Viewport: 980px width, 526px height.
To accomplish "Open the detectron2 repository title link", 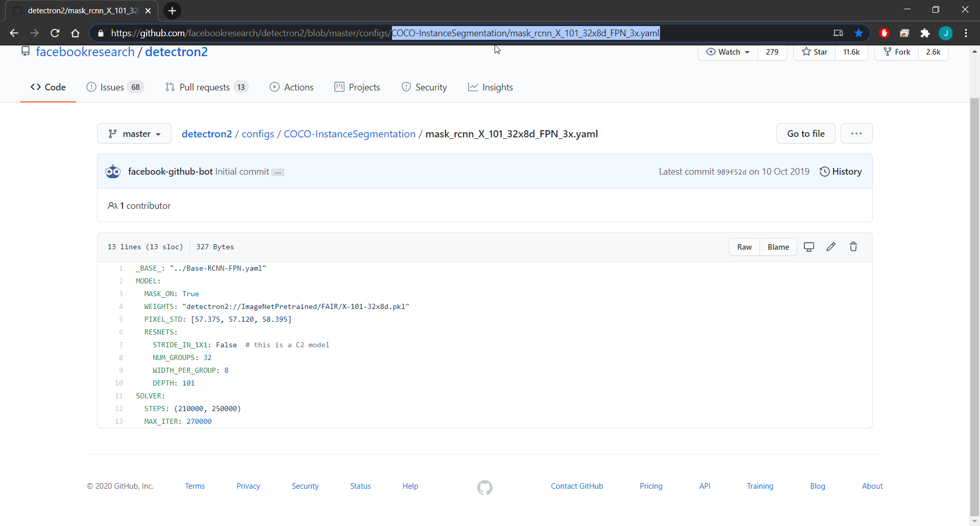I will (177, 52).
